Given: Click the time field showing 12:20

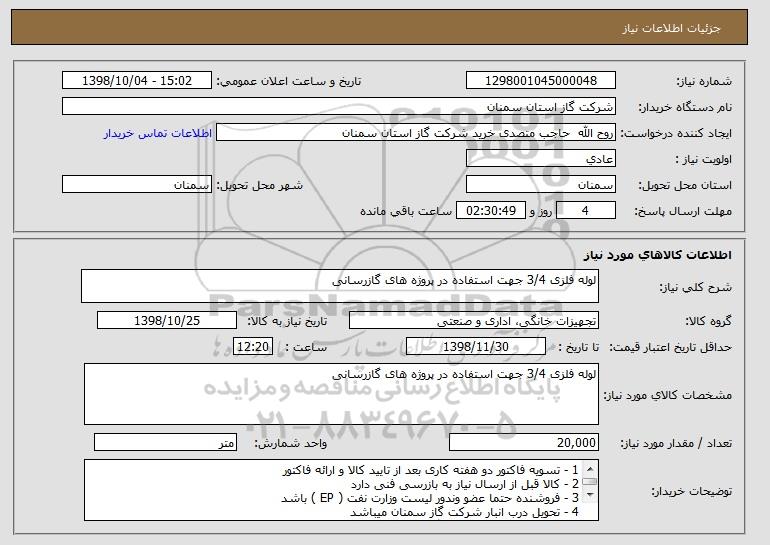Looking at the screenshot, I should click(253, 347).
